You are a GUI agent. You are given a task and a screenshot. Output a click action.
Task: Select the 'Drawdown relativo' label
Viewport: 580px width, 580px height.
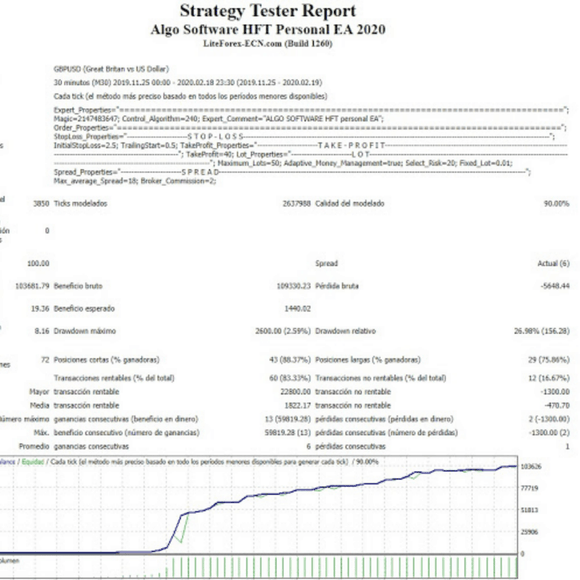[x=345, y=331]
